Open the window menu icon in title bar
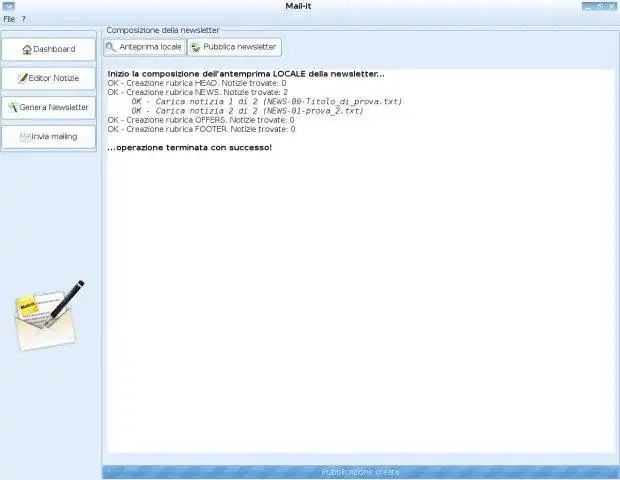This screenshot has height=480, width=620. [x=9, y=6]
